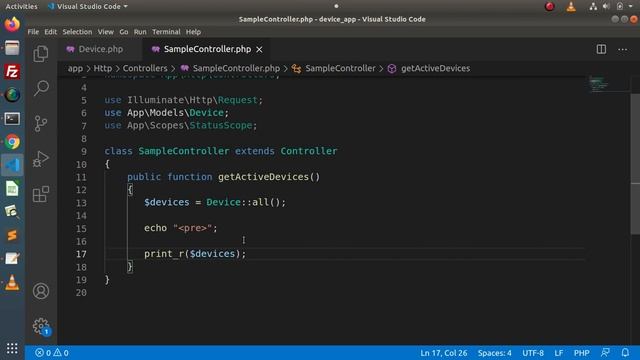Open notifications bell in status bar
Screen dimensions: 640x360
[625, 353]
